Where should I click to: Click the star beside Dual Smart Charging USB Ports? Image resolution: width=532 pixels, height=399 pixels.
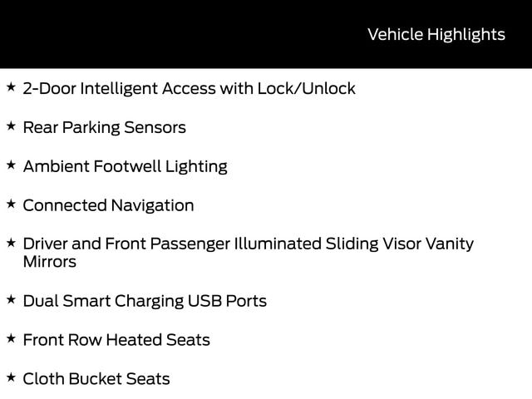[x=10, y=299]
